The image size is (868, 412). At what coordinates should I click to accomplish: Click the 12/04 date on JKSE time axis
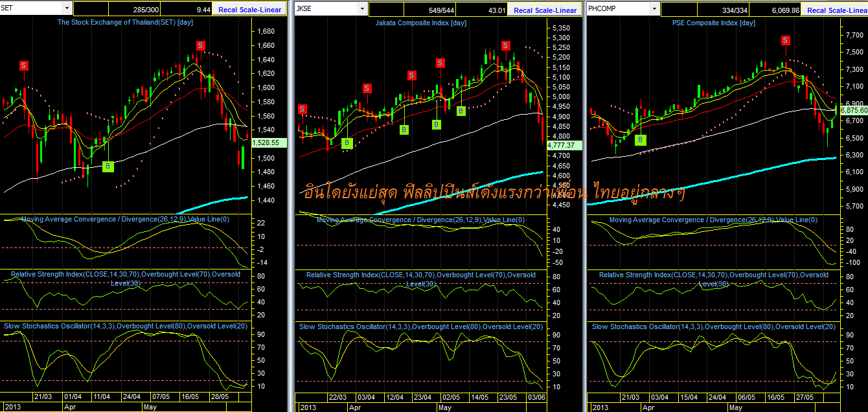pos(394,397)
